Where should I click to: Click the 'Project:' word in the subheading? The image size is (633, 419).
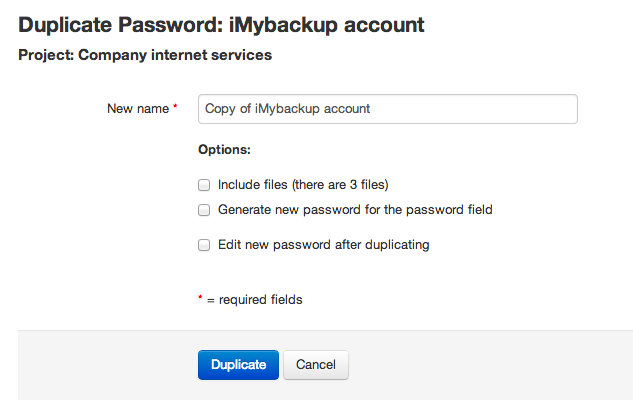click(46, 55)
